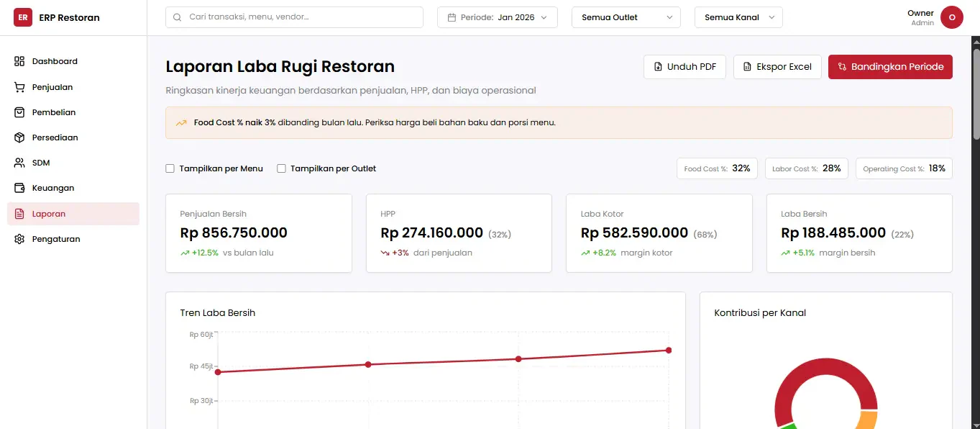
Task: Open the Keuangan menu item
Action: [x=73, y=188]
